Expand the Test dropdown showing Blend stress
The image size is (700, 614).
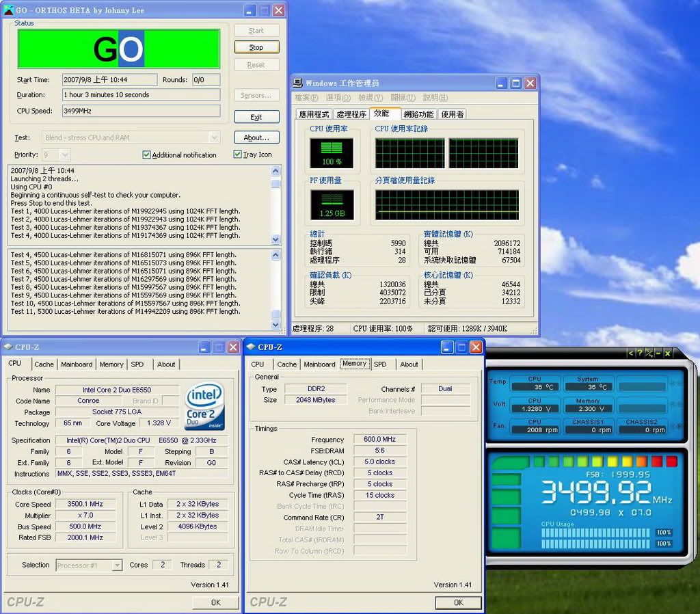point(214,137)
